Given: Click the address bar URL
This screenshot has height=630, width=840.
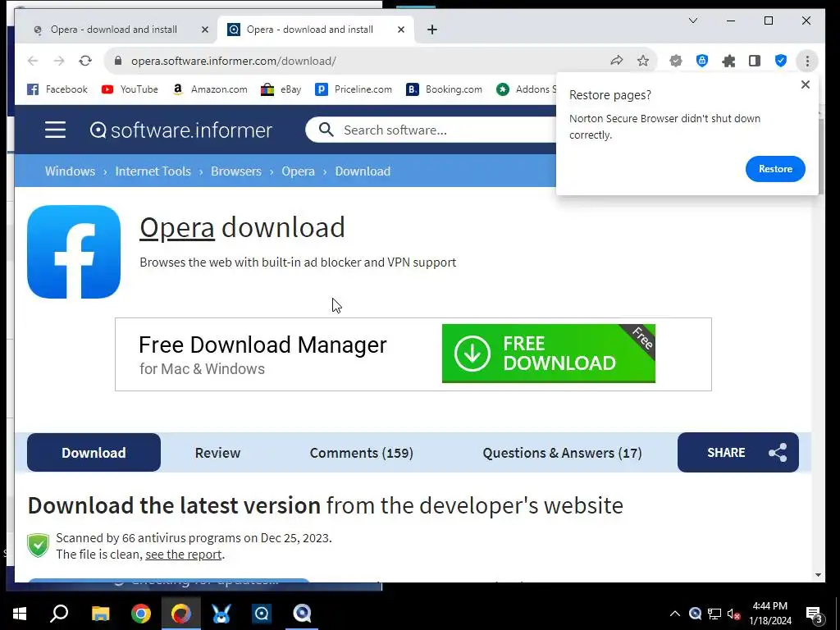Looking at the screenshot, I should coord(234,61).
